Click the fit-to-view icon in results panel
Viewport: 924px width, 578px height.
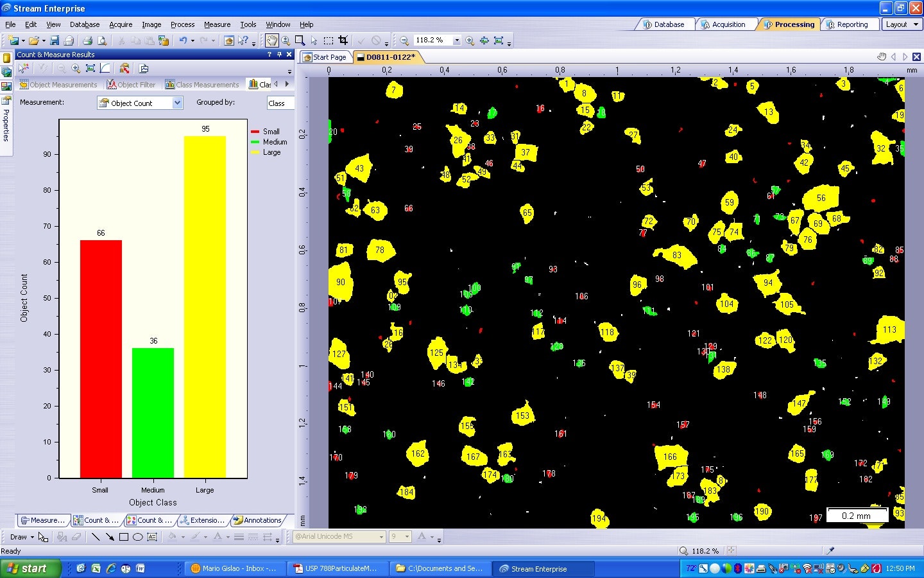coord(90,68)
